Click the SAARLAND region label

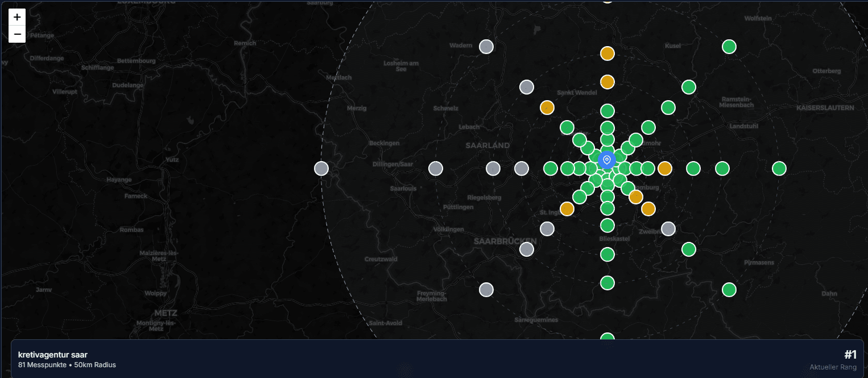click(488, 146)
